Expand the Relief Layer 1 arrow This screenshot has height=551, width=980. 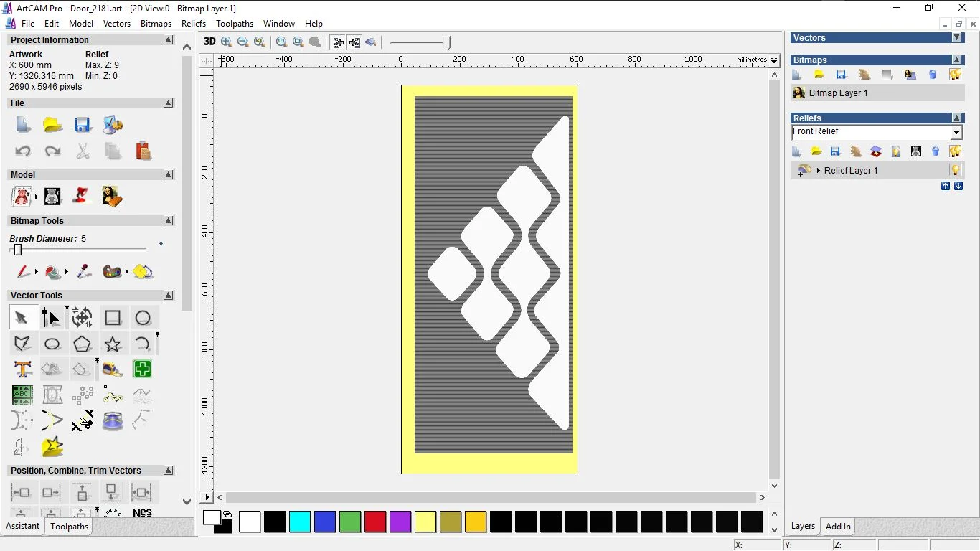coord(819,171)
